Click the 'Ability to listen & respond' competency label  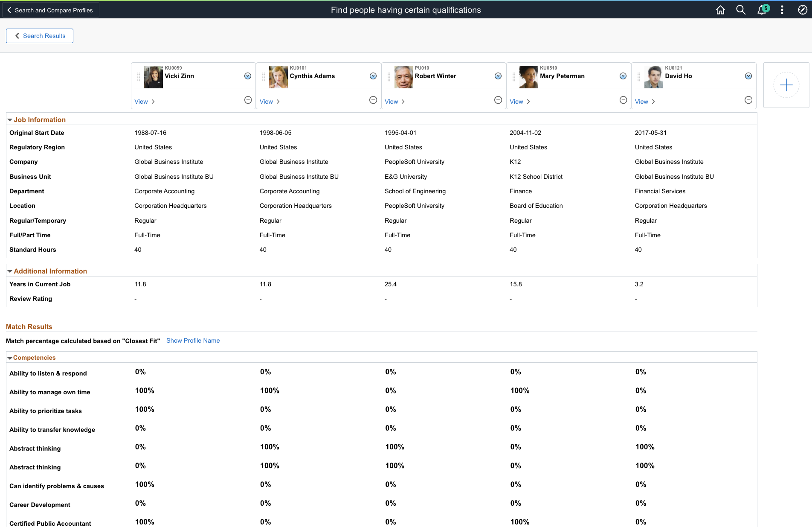coord(48,373)
